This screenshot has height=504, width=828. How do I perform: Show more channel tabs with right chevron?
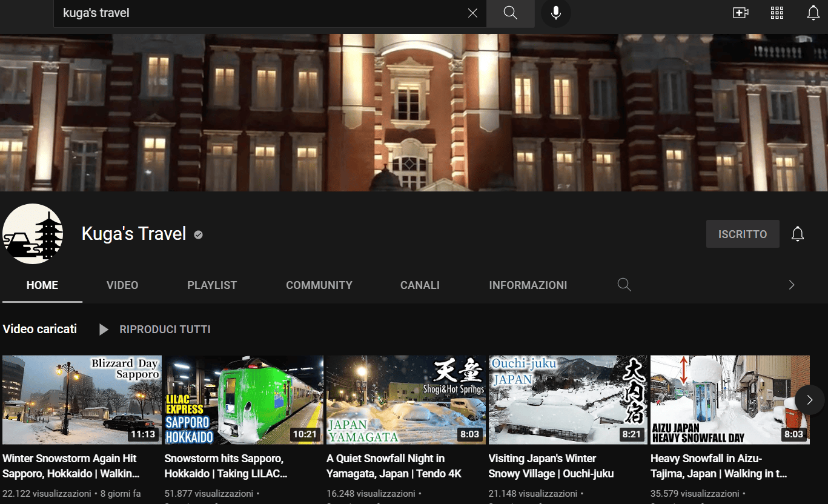pyautogui.click(x=791, y=285)
